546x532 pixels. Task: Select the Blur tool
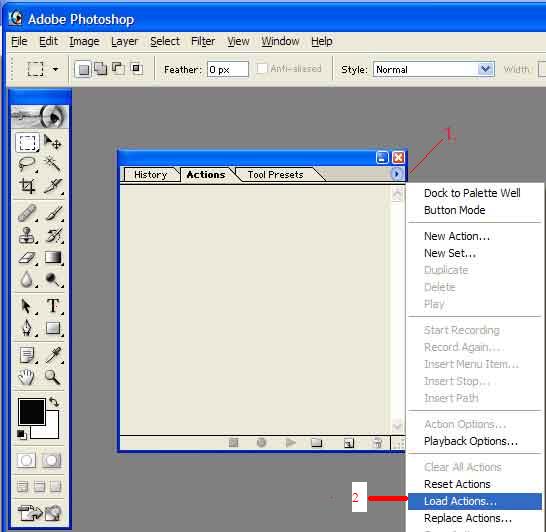(27, 280)
